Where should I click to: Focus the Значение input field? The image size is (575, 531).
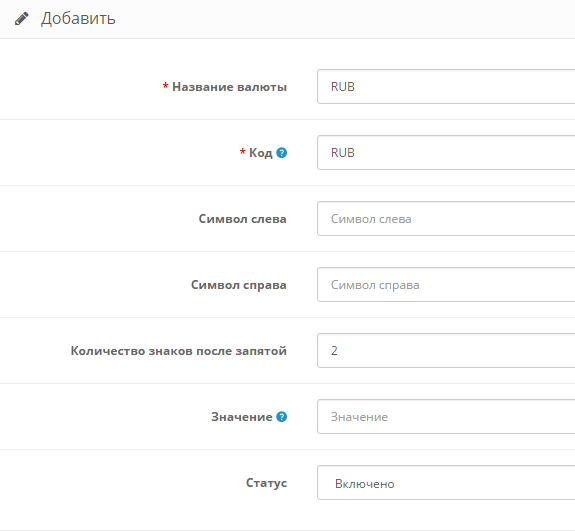tap(446, 417)
